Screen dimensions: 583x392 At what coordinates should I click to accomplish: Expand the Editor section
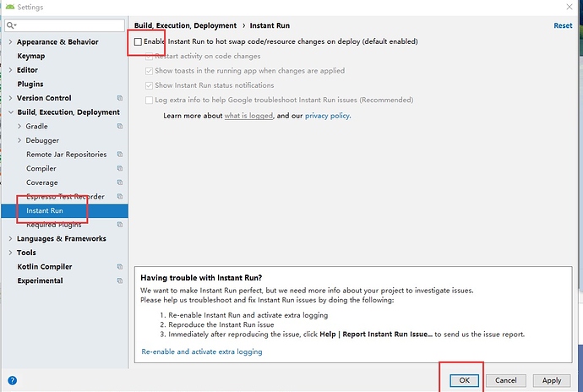[10, 70]
